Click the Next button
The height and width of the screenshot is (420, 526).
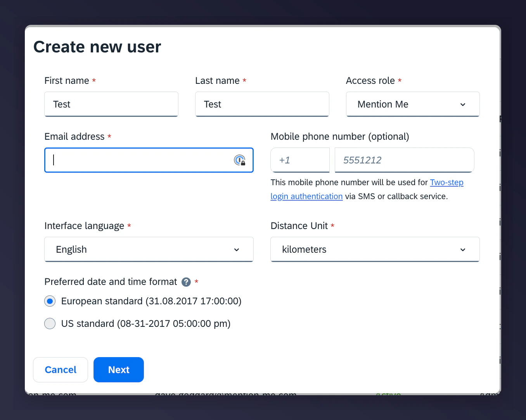click(x=119, y=370)
